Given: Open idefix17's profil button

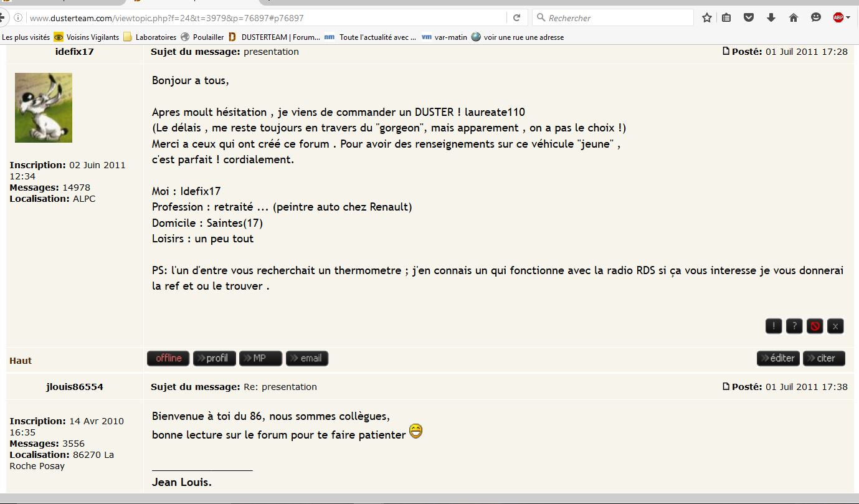Looking at the screenshot, I should pyautogui.click(x=214, y=358).
